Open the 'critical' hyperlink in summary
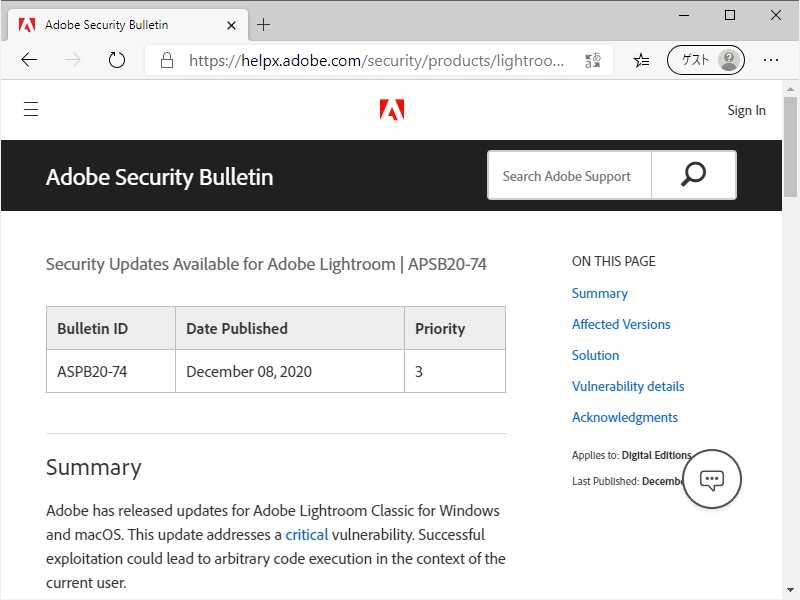Screen dimensions: 800x600 coord(307,534)
